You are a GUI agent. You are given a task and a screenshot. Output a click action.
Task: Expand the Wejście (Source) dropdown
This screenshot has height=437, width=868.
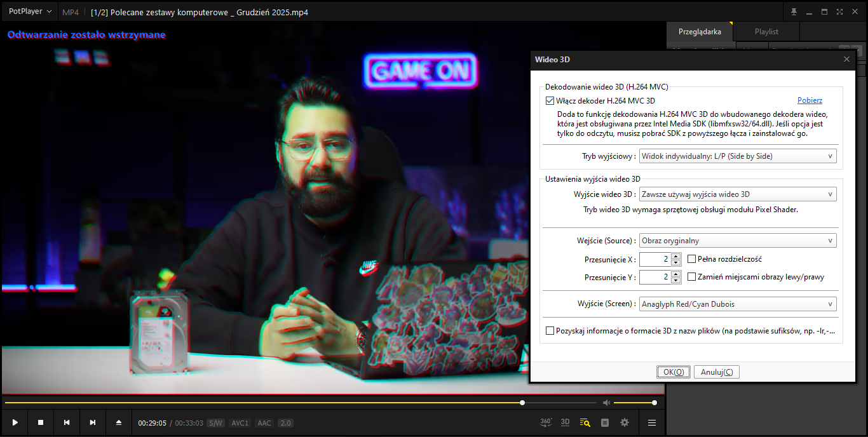point(738,241)
